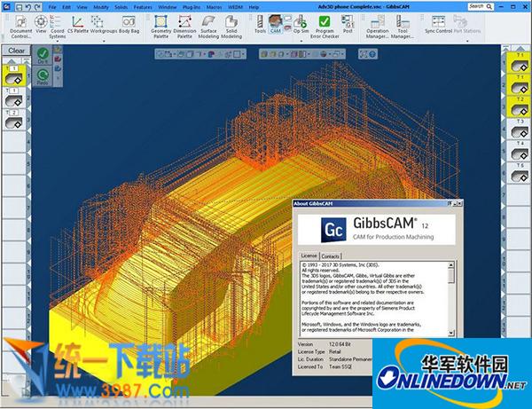Open the Help menu
532x409 pixels.
click(x=254, y=7)
